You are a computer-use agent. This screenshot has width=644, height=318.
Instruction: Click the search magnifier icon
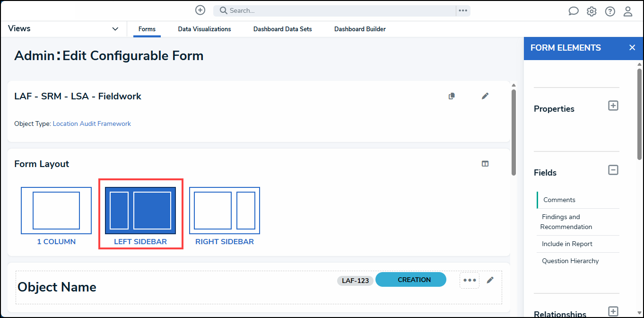coord(224,10)
